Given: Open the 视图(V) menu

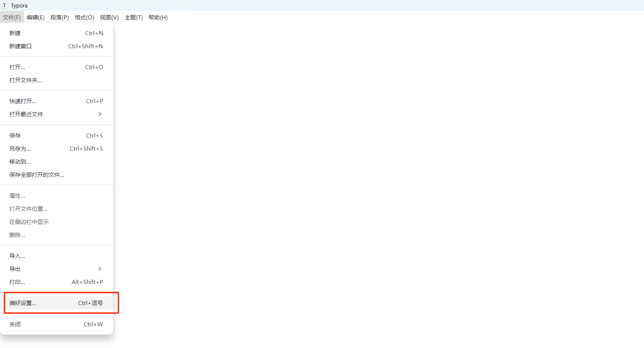Looking at the screenshot, I should [x=109, y=18].
